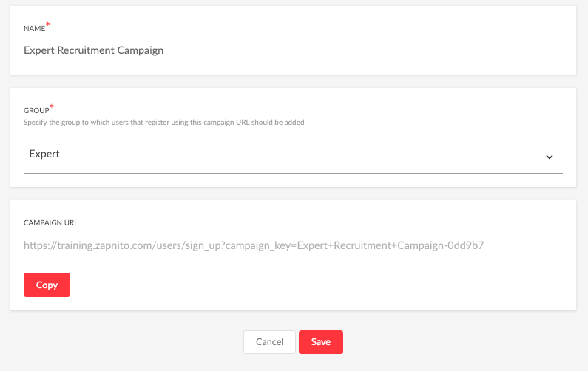Click the group helper description text

click(x=164, y=122)
